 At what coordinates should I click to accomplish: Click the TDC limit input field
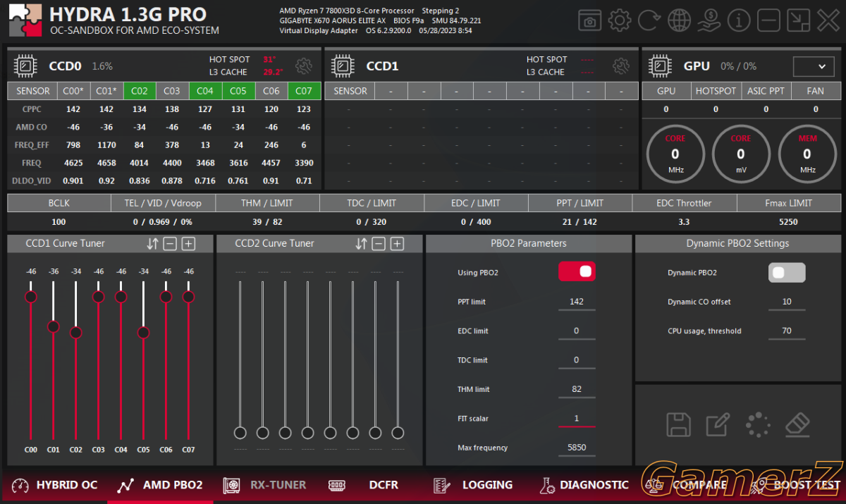(577, 360)
